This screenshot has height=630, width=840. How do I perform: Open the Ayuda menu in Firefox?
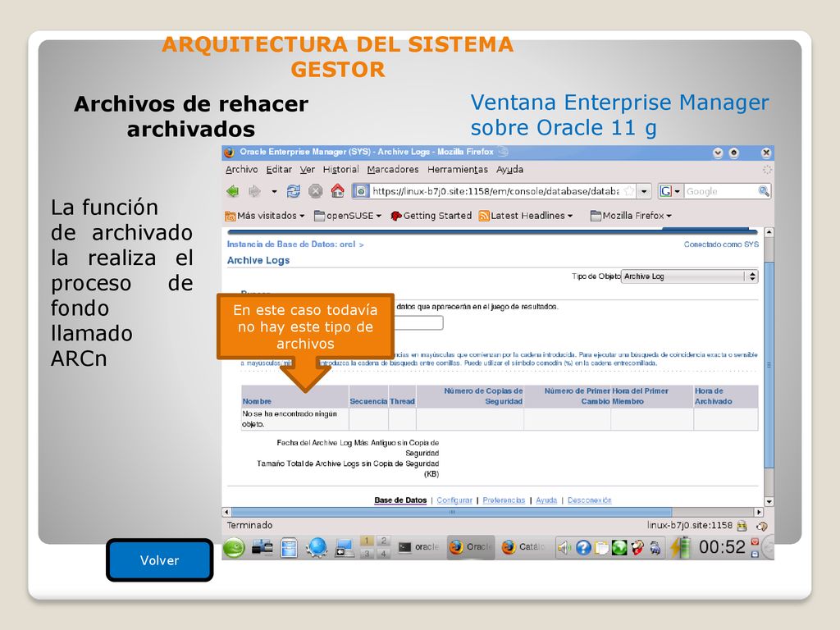tap(509, 169)
